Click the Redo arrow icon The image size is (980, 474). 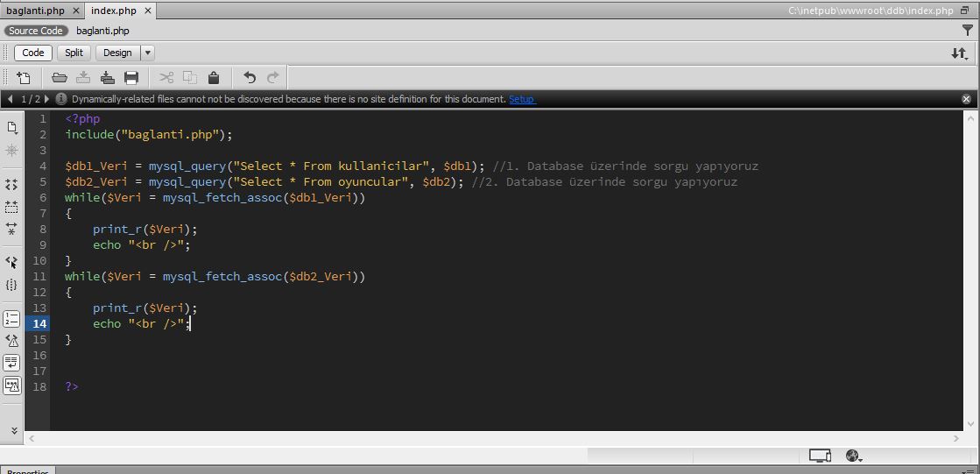click(x=273, y=78)
